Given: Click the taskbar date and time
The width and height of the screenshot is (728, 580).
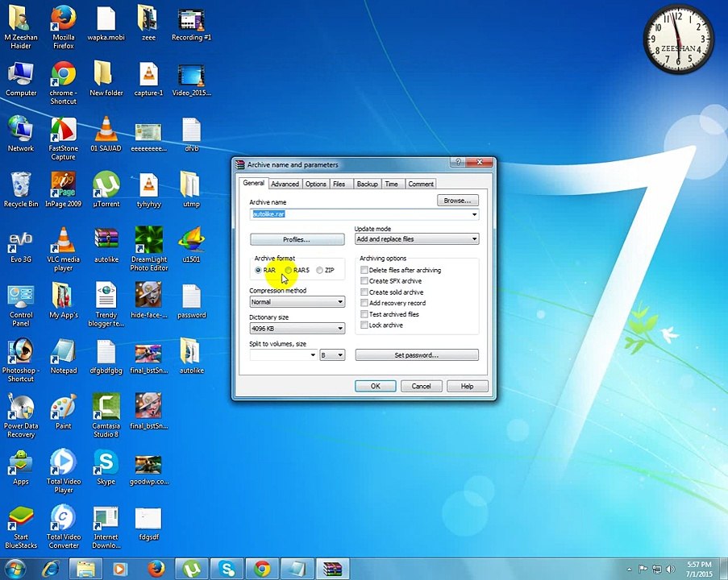Looking at the screenshot, I should tap(699, 570).
